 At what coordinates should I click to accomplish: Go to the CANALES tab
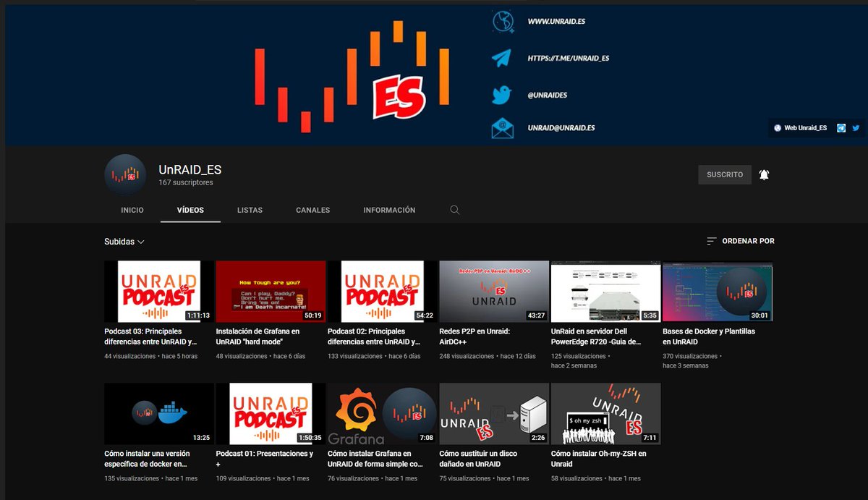(312, 210)
